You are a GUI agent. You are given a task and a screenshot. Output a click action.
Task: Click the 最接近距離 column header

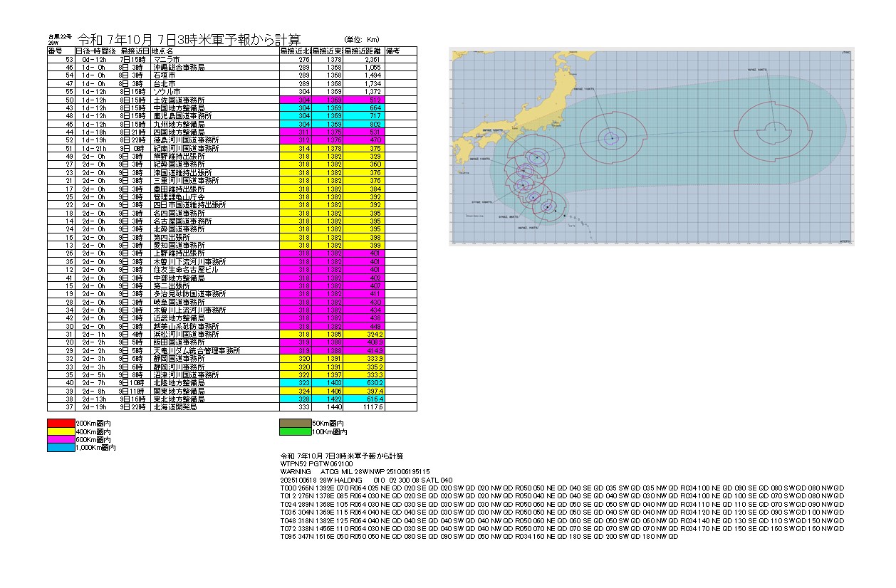pos(363,51)
